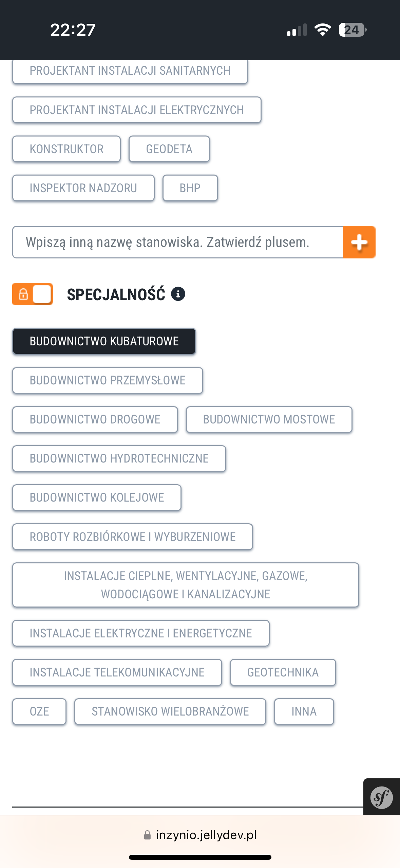
Task: Open the Symfony debug toolbar icon
Action: click(381, 797)
